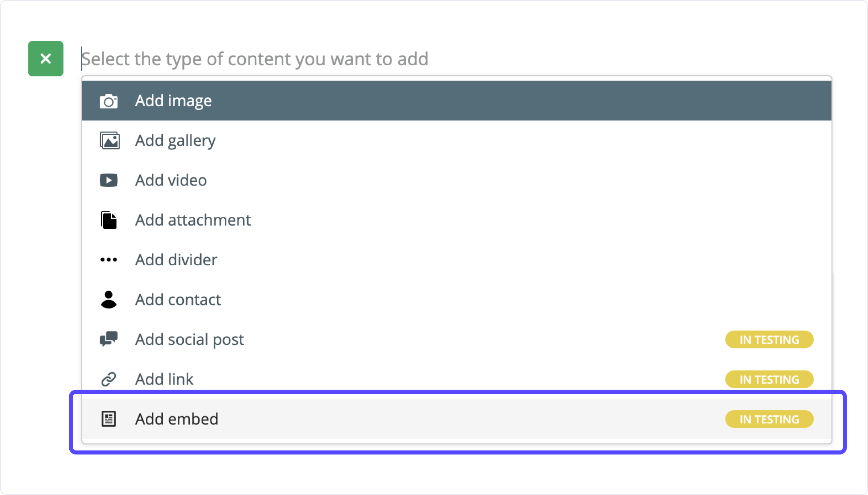Screen dimensions: 868x495
Task: Click the gallery picture icon
Action: [x=109, y=141]
